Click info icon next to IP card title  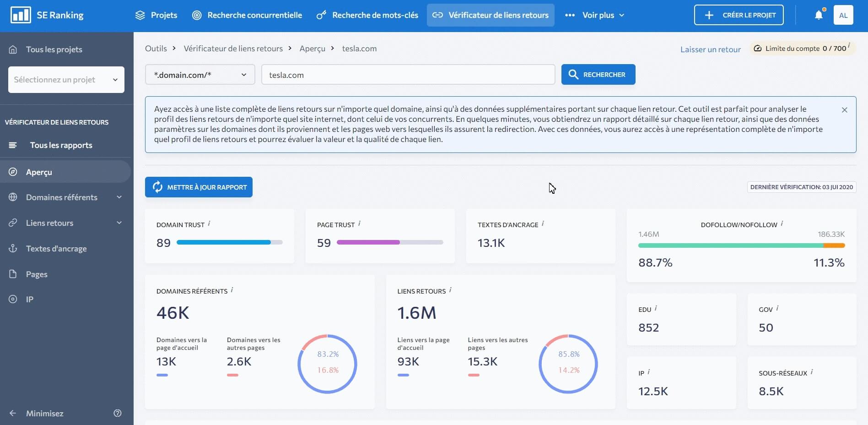pyautogui.click(x=649, y=372)
